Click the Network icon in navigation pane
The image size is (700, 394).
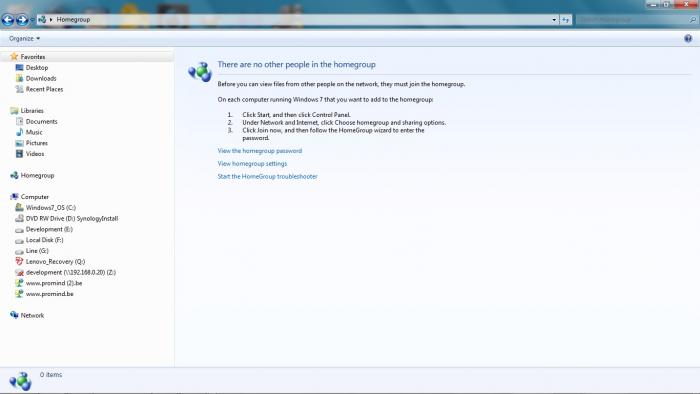tap(14, 315)
